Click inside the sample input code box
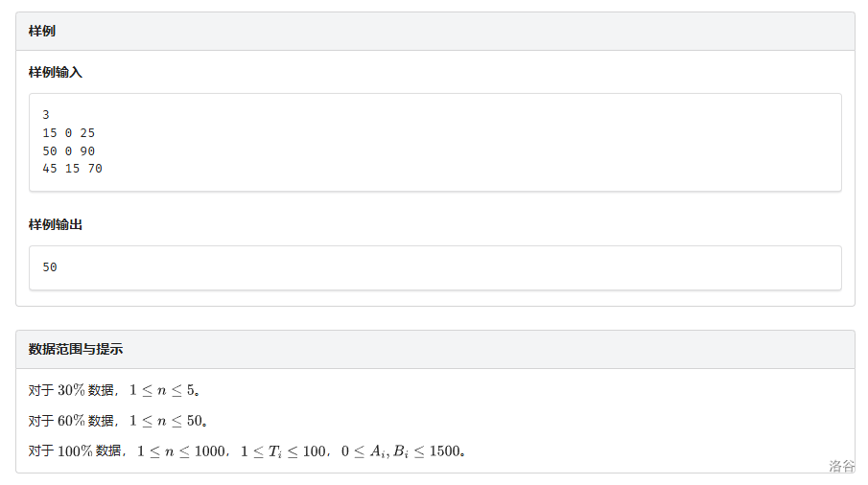 point(435,143)
